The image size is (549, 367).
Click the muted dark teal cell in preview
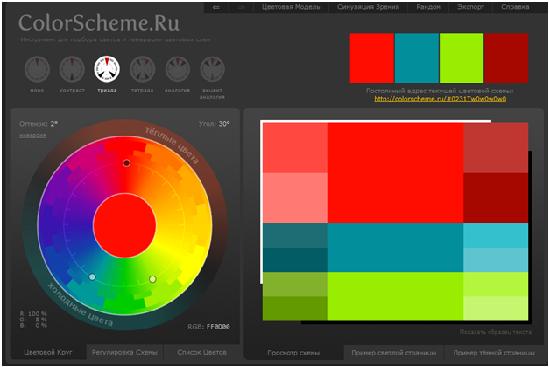(295, 235)
